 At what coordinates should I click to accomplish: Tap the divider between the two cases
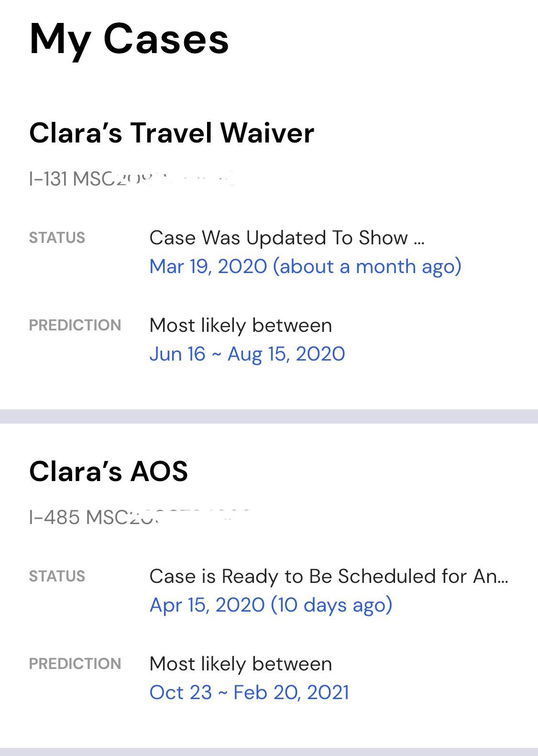[269, 416]
